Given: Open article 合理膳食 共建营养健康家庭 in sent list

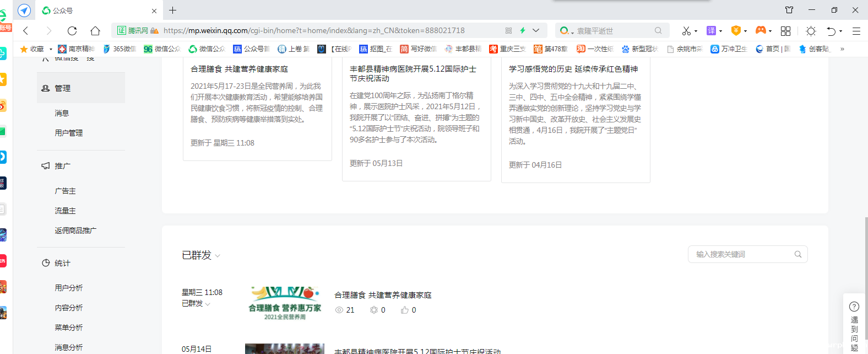Looking at the screenshot, I should tap(383, 295).
